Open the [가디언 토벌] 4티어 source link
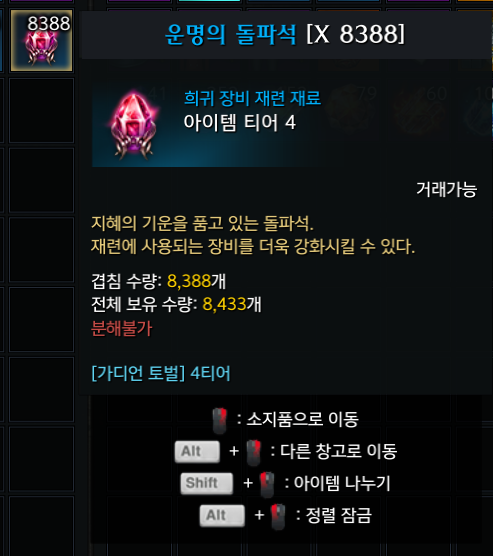 pos(161,373)
